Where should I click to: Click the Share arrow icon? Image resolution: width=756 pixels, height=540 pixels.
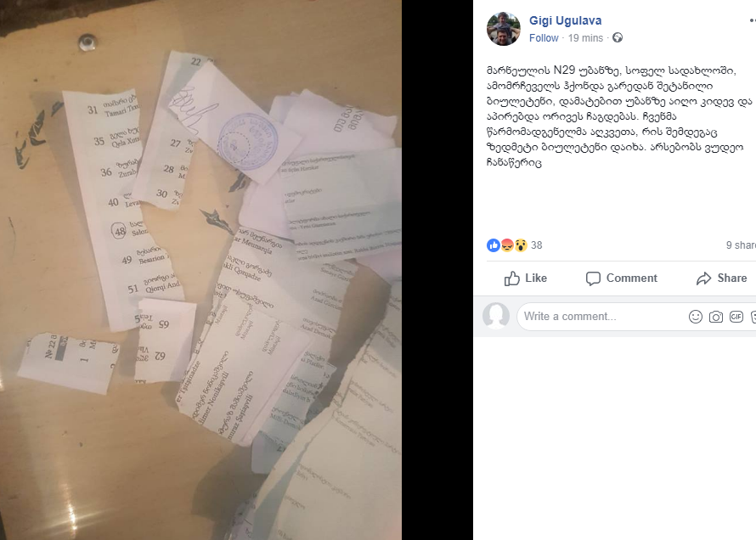[x=704, y=278]
